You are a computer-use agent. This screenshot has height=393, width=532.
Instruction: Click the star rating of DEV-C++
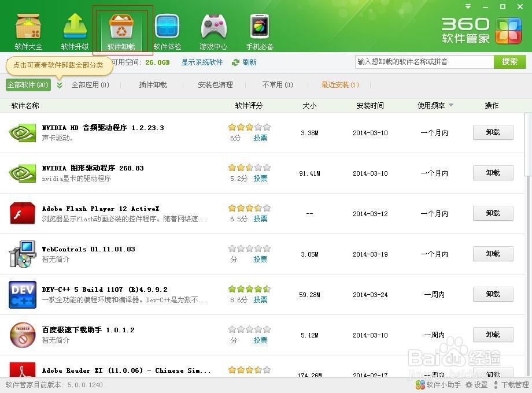(249, 289)
